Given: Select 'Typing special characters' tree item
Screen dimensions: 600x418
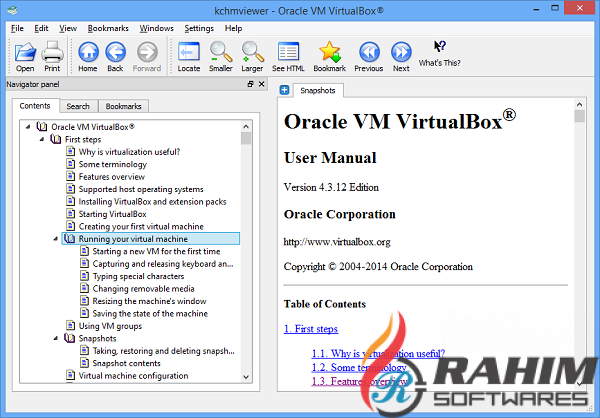Looking at the screenshot, I should click(138, 276).
